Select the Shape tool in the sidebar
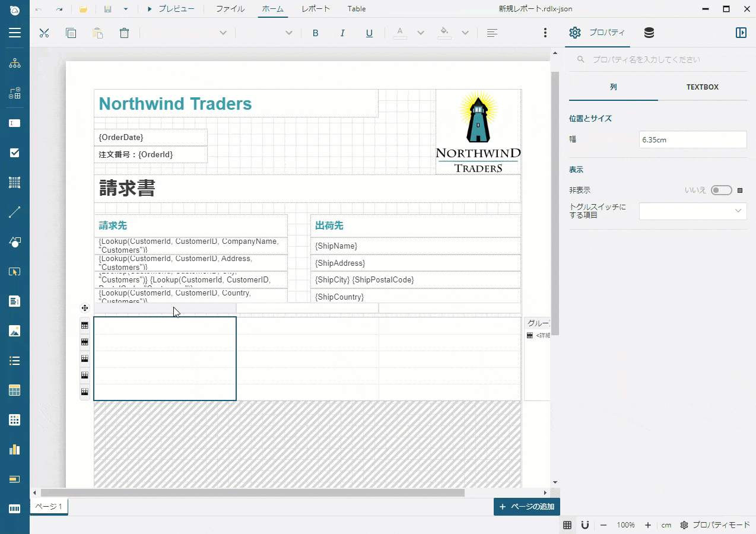756x534 pixels. pyautogui.click(x=14, y=241)
